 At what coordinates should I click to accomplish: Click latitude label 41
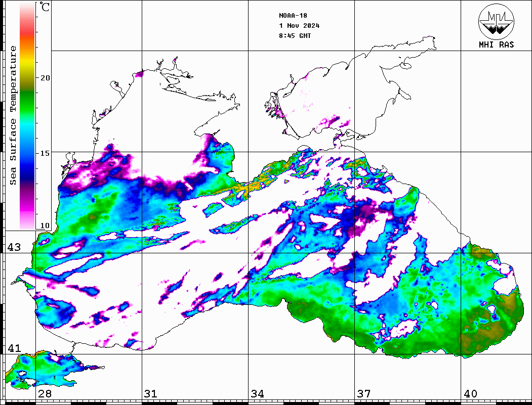pyautogui.click(x=14, y=348)
